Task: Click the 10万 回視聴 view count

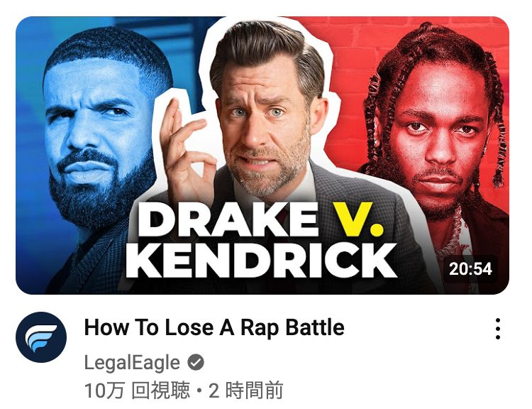Action: pos(137,391)
